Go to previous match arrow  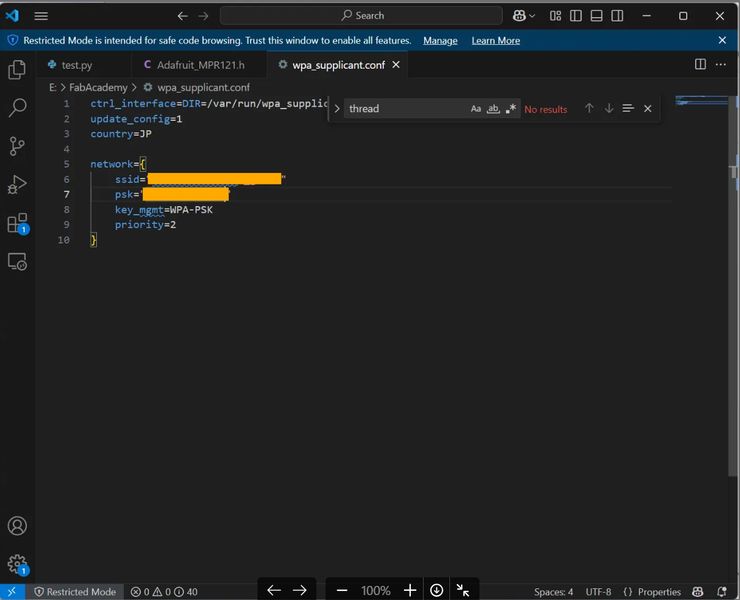(589, 109)
